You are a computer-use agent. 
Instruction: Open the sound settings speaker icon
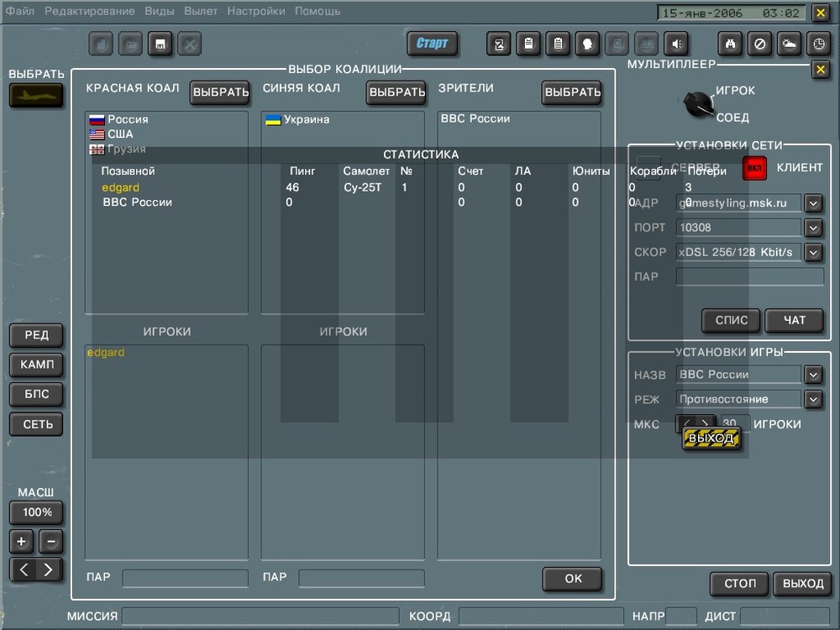677,43
